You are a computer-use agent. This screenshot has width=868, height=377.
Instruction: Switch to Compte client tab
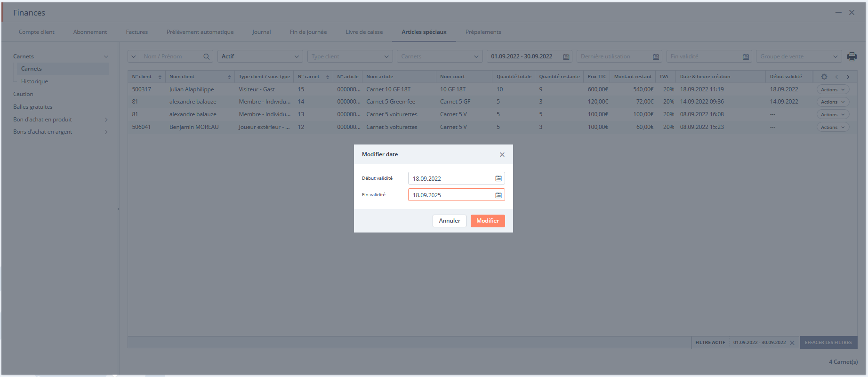[x=37, y=32]
